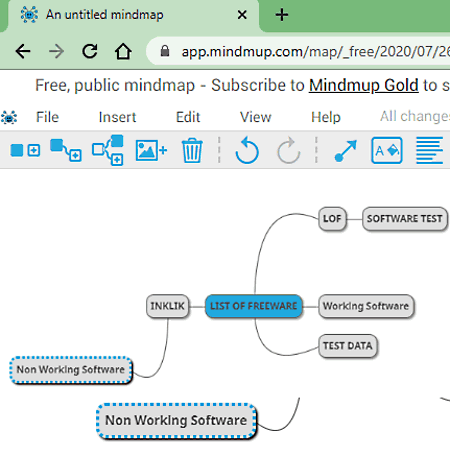Open the View menu
This screenshot has width=450, height=456.
coord(256,117)
